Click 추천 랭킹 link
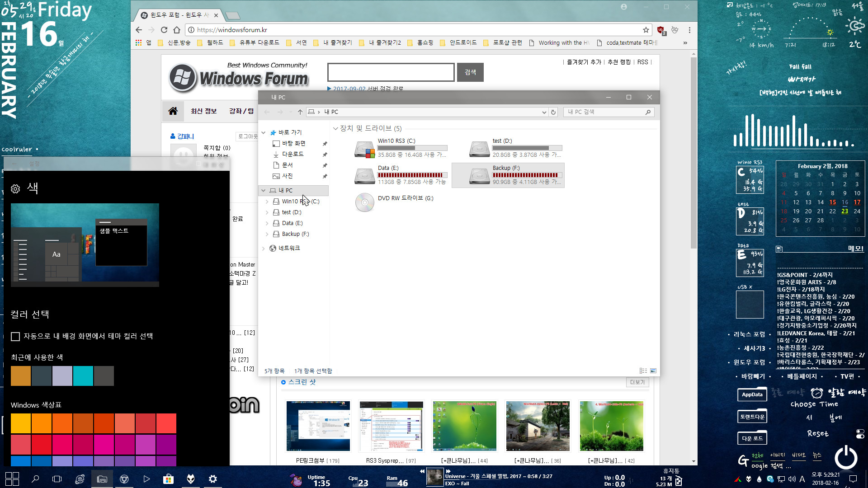The width and height of the screenshot is (868, 488). coord(619,62)
